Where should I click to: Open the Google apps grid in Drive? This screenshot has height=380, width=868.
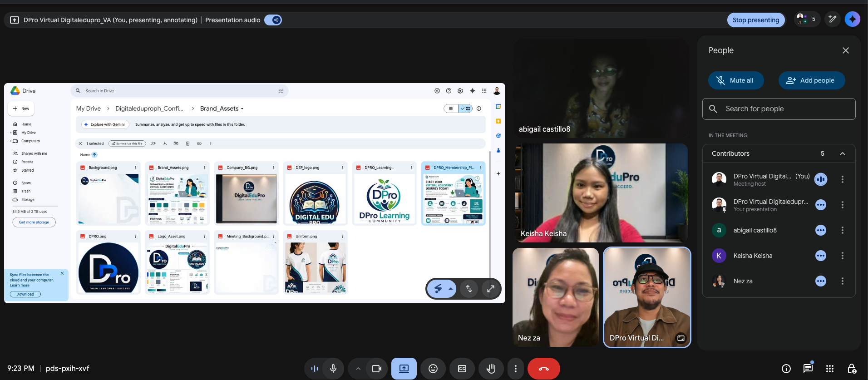(484, 91)
